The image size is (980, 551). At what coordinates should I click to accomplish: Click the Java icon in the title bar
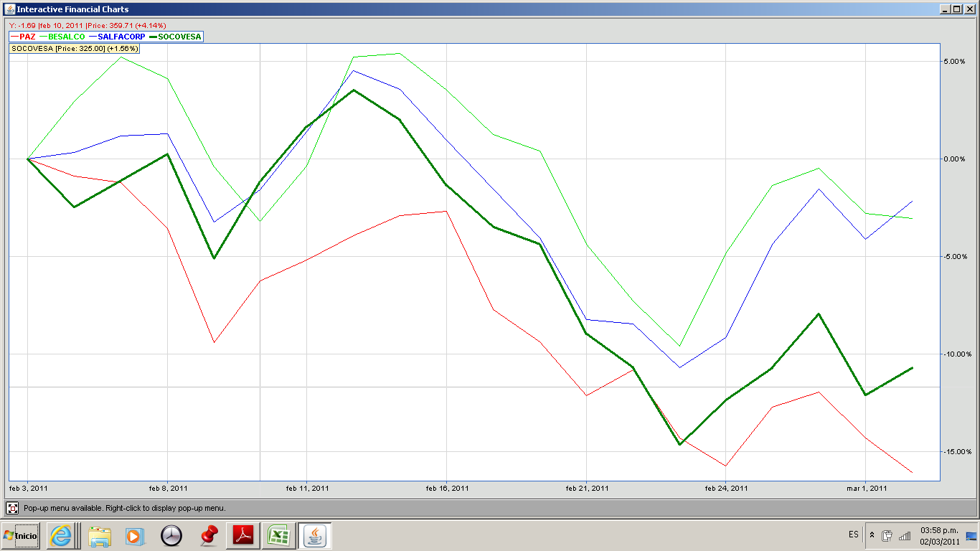click(x=9, y=9)
